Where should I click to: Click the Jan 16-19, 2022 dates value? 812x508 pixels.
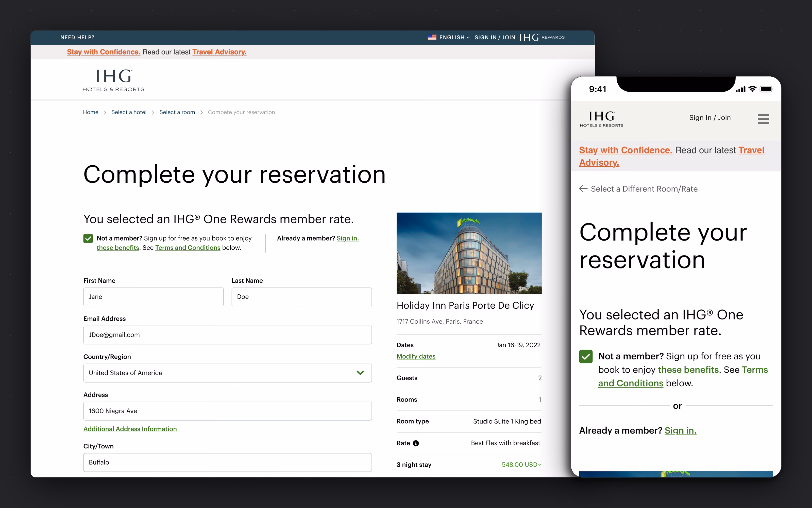coord(518,345)
